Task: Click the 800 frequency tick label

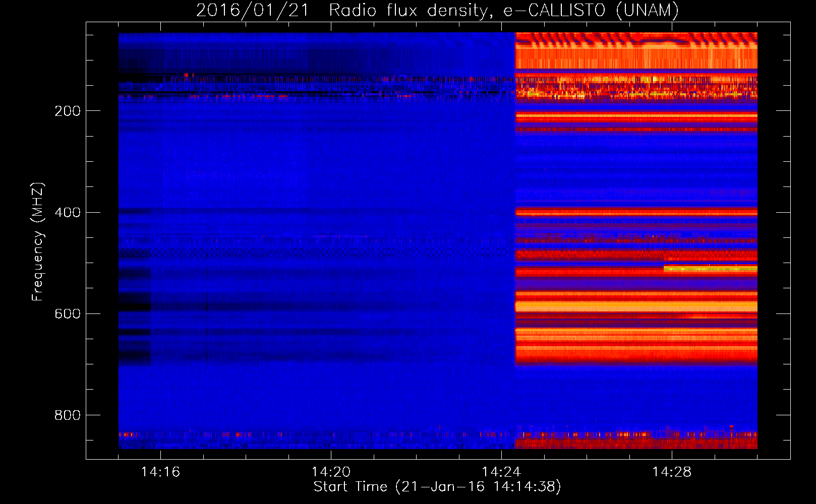Action: (68, 415)
